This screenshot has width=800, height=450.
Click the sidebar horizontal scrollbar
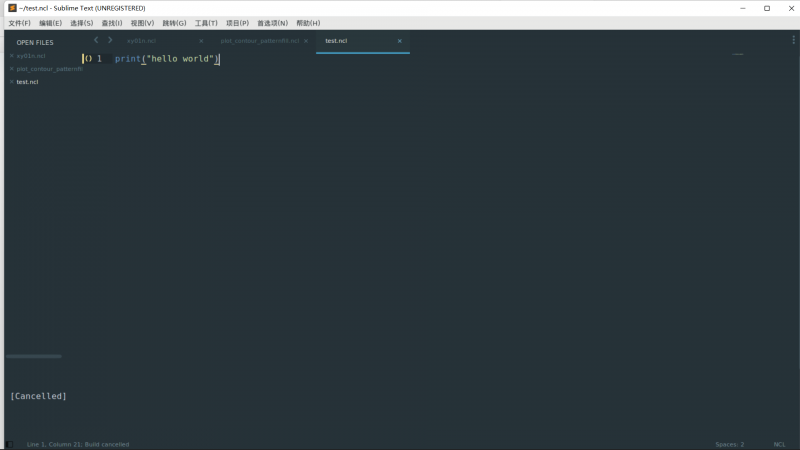34,356
